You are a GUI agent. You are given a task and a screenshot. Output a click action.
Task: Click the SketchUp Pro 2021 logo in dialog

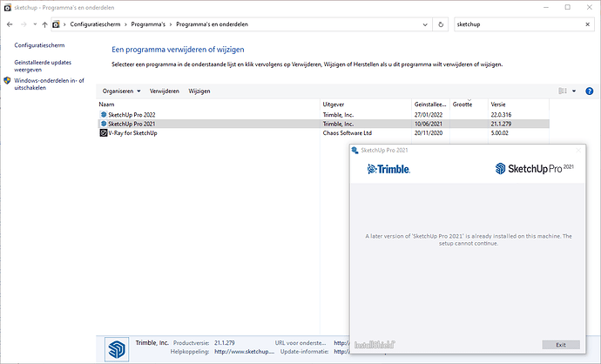pyautogui.click(x=534, y=168)
